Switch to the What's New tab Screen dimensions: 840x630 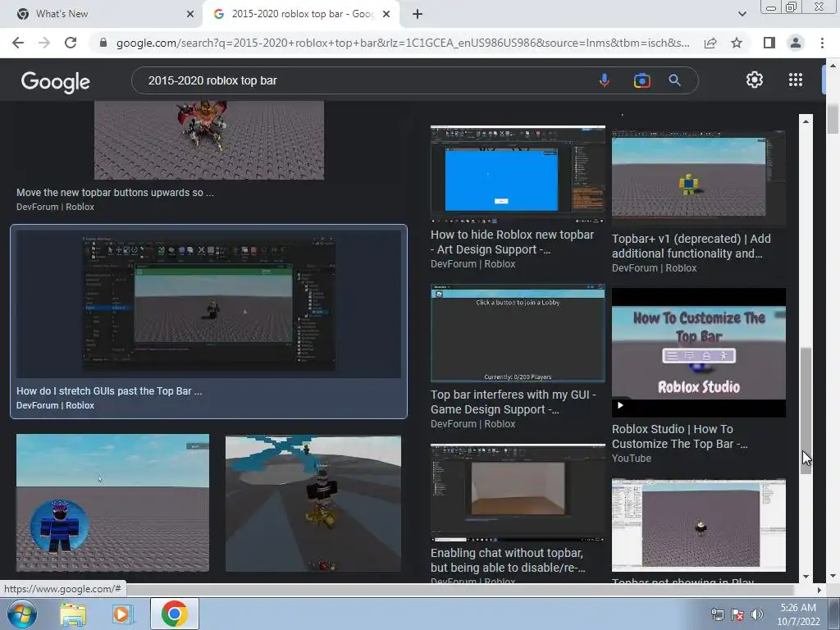point(102,14)
